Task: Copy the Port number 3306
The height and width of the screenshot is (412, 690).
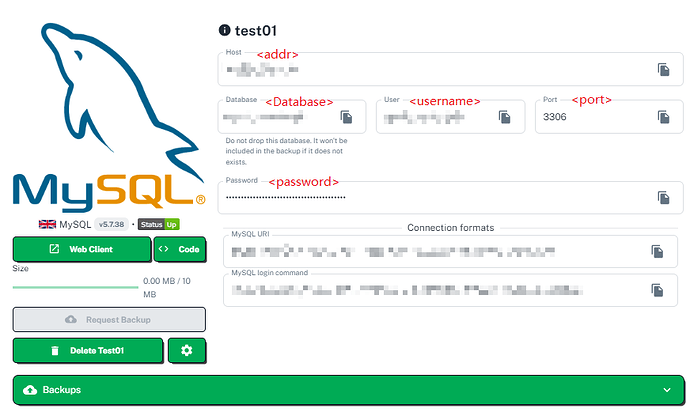Action: pyautogui.click(x=664, y=117)
